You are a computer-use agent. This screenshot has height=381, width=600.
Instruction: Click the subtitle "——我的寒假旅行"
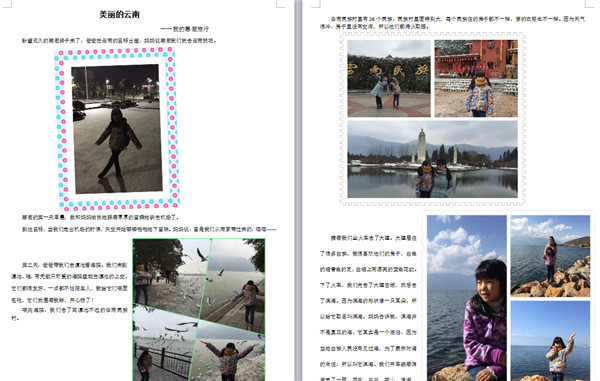tap(184, 29)
